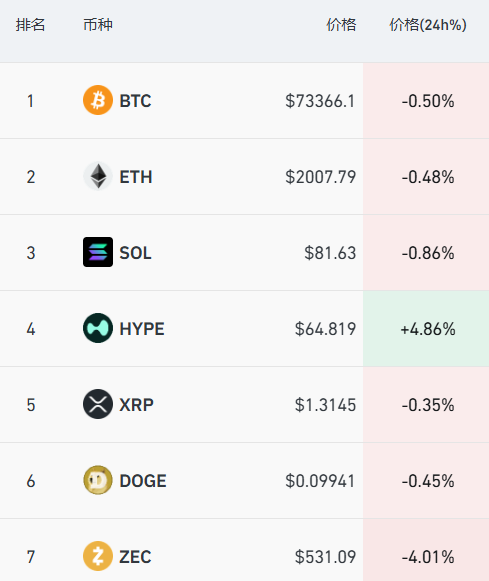Click the orange Bitcoin BTC icon
The image size is (489, 581).
coord(98,100)
